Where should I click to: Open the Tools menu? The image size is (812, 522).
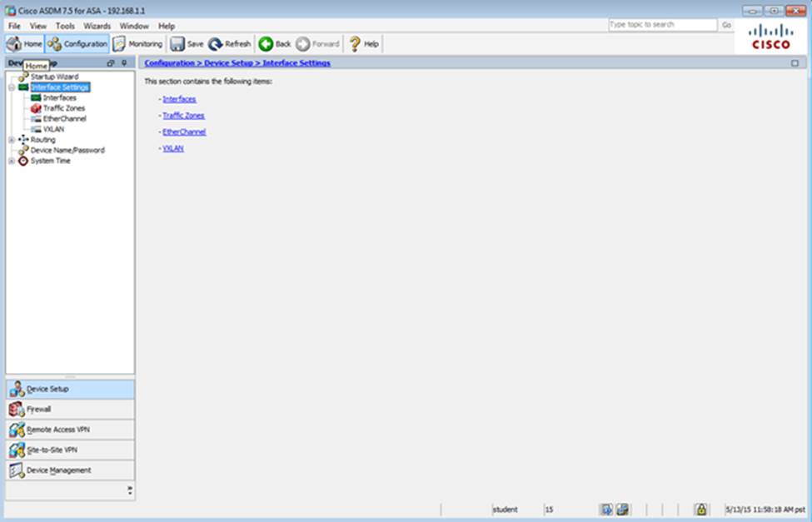coord(65,26)
